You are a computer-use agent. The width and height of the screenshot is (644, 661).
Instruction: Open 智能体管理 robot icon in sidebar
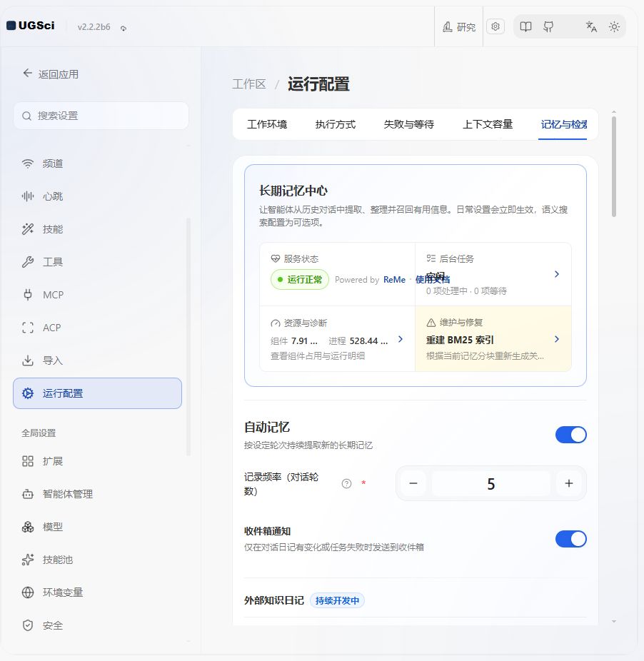pos(27,494)
